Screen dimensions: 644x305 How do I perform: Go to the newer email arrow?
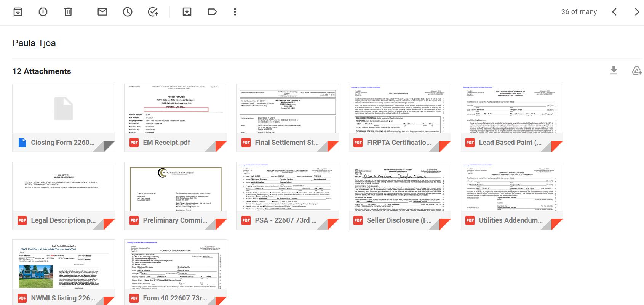click(614, 12)
